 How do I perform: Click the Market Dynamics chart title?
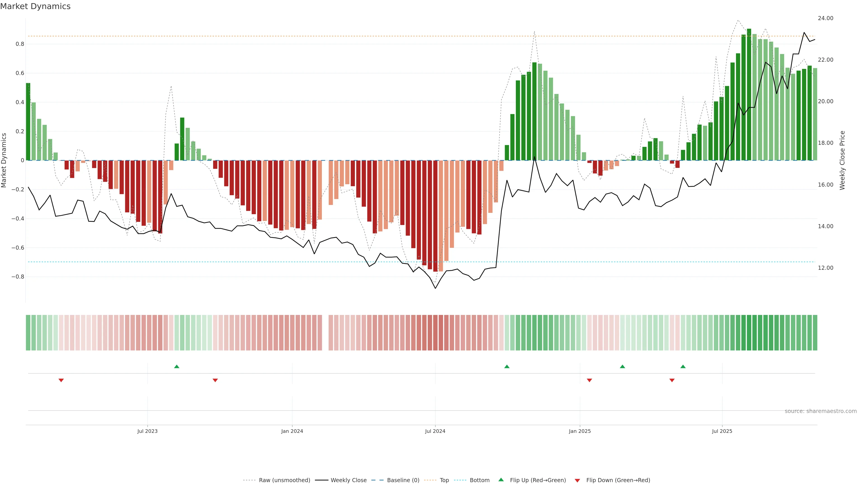[x=35, y=6]
